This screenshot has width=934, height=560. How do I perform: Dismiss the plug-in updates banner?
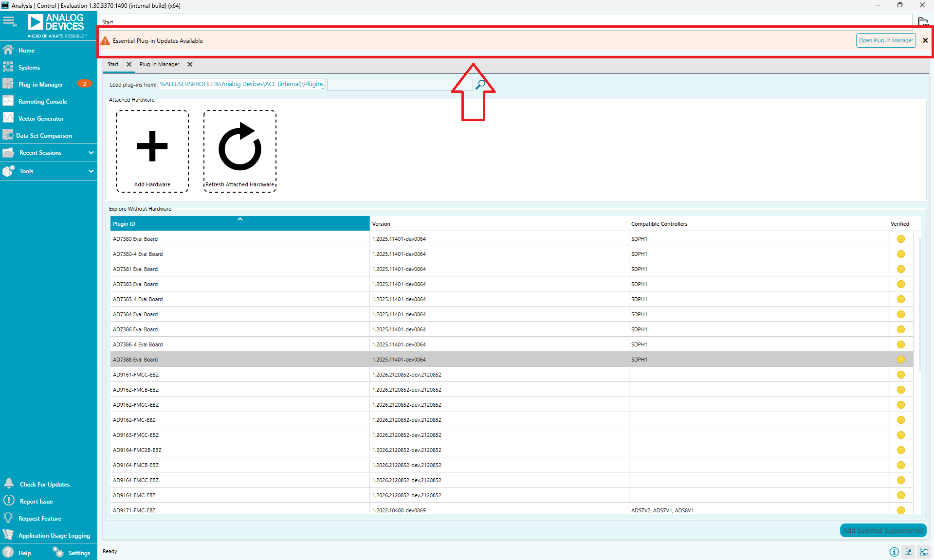click(x=925, y=40)
